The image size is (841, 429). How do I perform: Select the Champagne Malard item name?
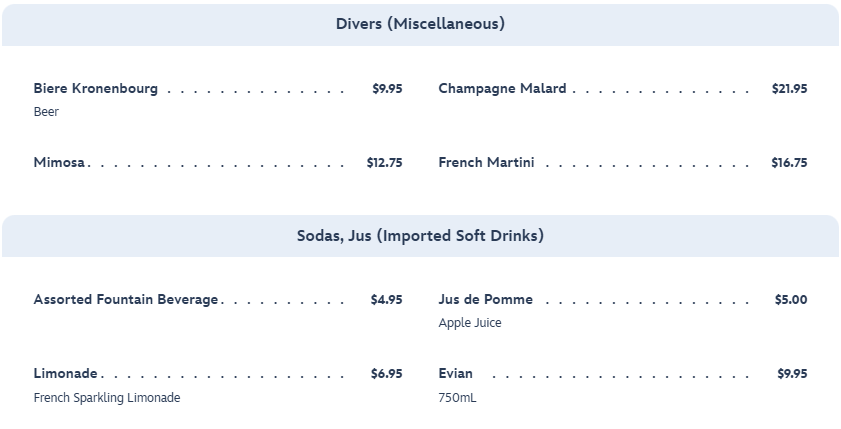502,89
